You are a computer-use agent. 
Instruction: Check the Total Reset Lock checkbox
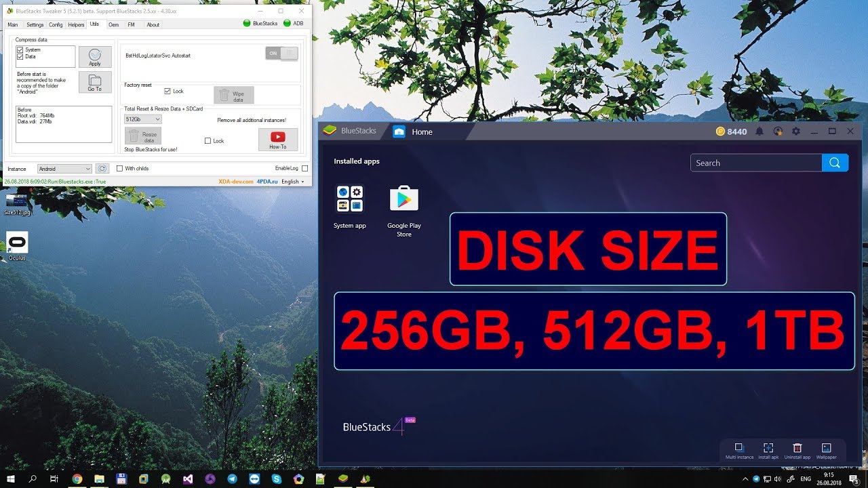[x=208, y=141]
